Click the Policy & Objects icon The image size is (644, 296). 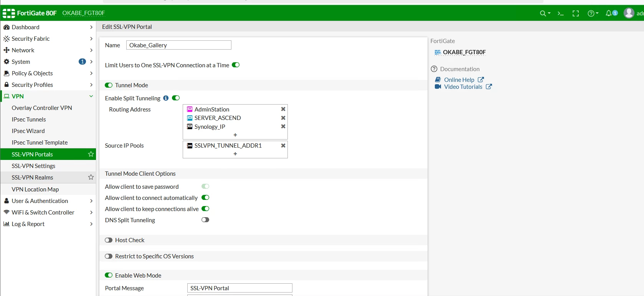point(7,73)
